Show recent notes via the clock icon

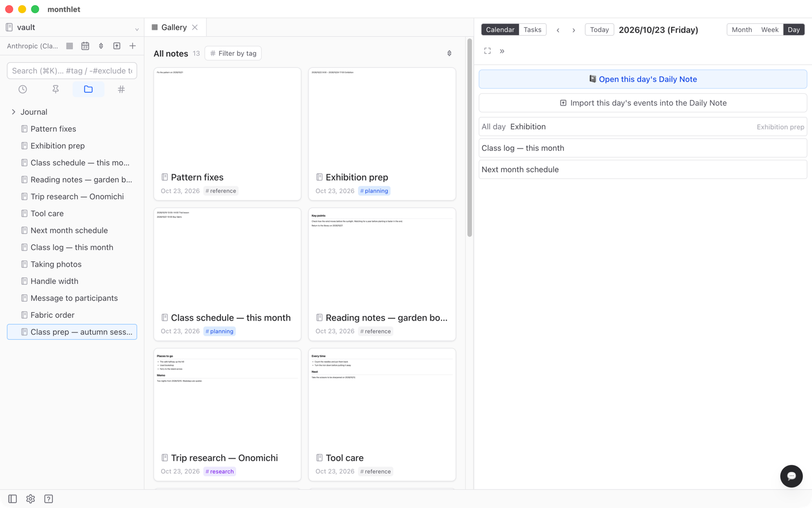pyautogui.click(x=23, y=89)
